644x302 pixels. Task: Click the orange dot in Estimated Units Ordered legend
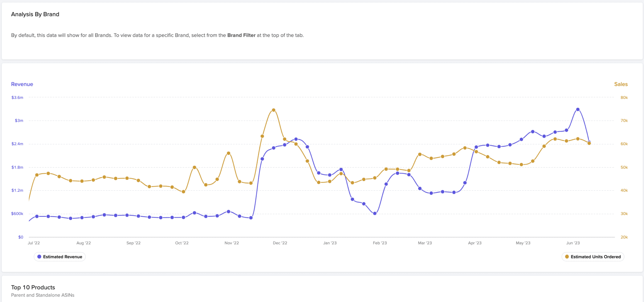click(567, 256)
